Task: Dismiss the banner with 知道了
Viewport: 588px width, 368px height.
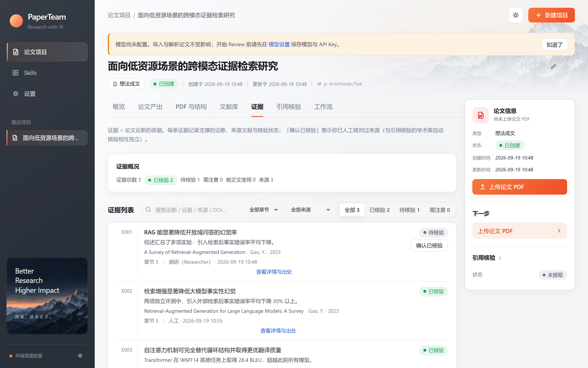Action: click(x=555, y=45)
